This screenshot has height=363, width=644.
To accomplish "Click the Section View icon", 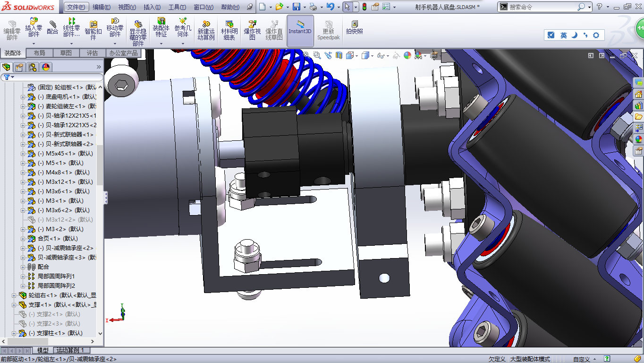I will click(339, 55).
